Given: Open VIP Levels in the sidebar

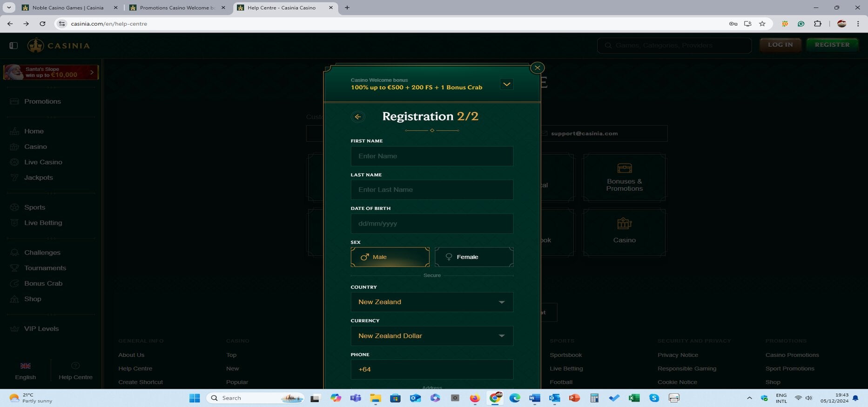Looking at the screenshot, I should click(x=41, y=328).
